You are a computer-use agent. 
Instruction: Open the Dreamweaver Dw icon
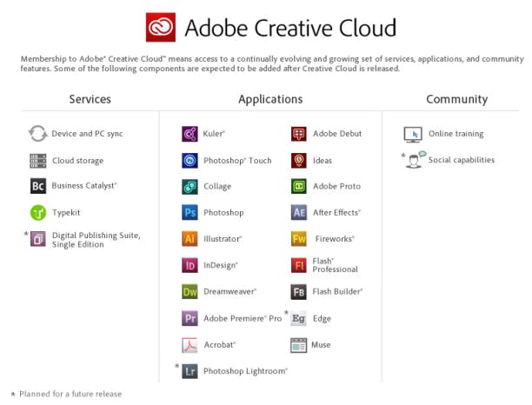point(190,292)
